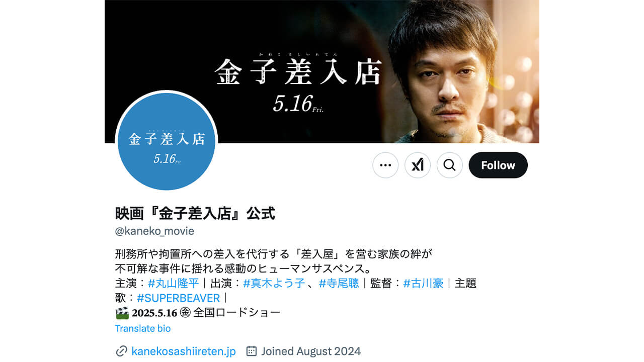Open the #真木よう子 hashtag link
Viewport: 644px width, 362px height.
pyautogui.click(x=274, y=283)
